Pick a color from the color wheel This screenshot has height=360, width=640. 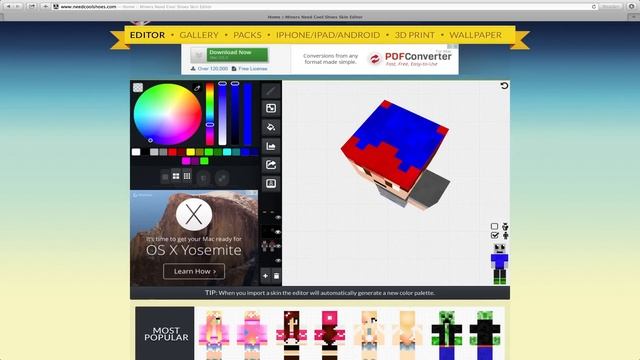[167, 114]
